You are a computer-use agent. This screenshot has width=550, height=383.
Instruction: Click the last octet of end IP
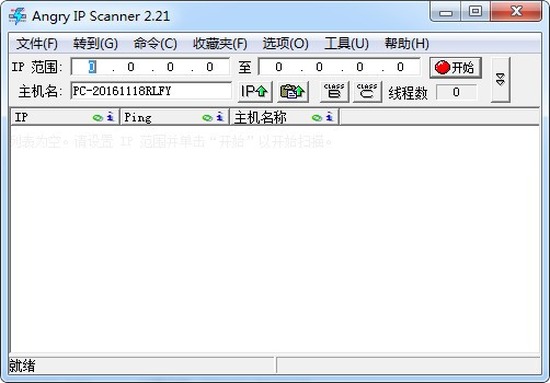click(401, 67)
